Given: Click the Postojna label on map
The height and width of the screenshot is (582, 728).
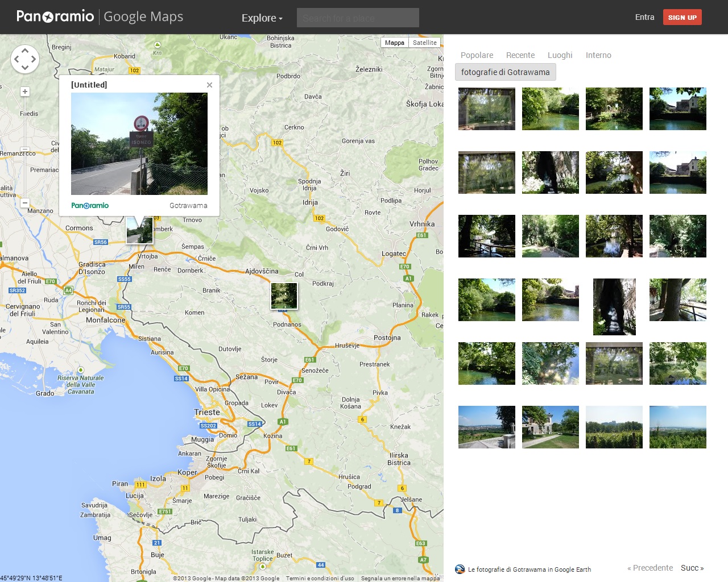Looking at the screenshot, I should (387, 338).
